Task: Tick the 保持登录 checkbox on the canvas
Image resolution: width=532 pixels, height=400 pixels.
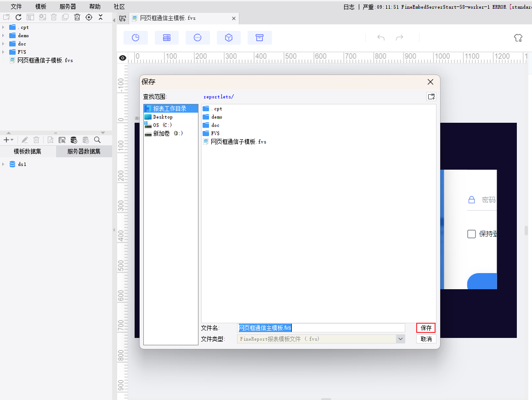Action: [471, 234]
